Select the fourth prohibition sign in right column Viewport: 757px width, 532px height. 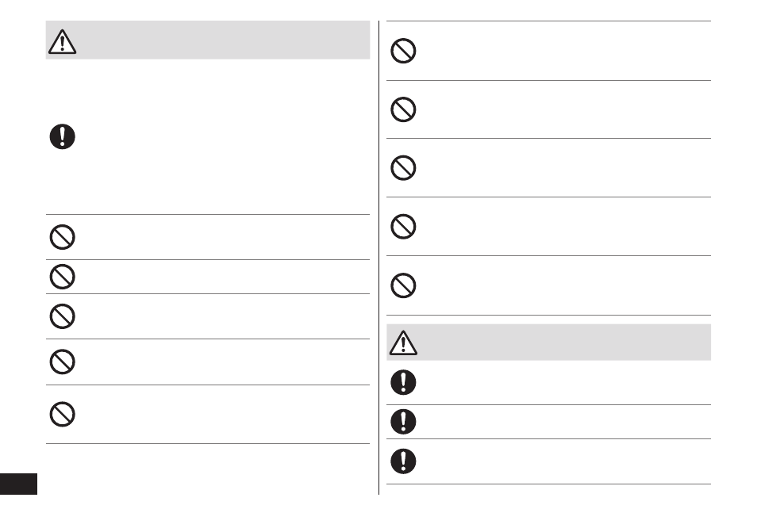(x=403, y=226)
